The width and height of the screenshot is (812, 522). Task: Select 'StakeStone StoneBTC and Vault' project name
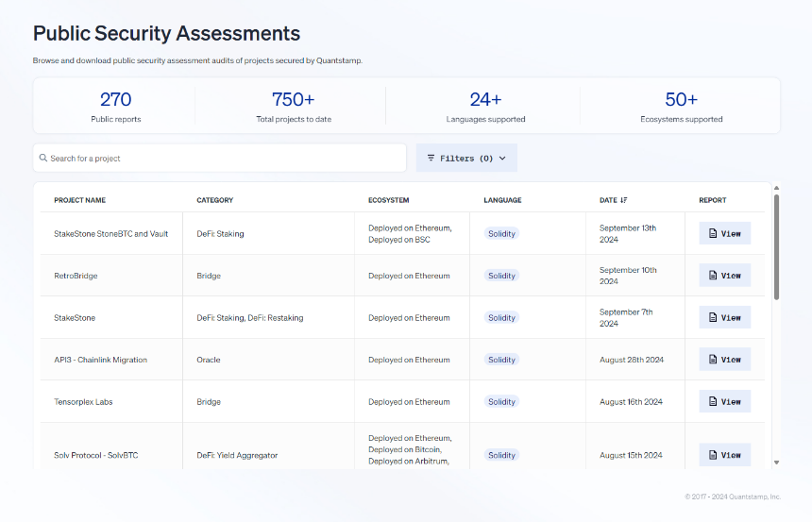[x=110, y=233]
